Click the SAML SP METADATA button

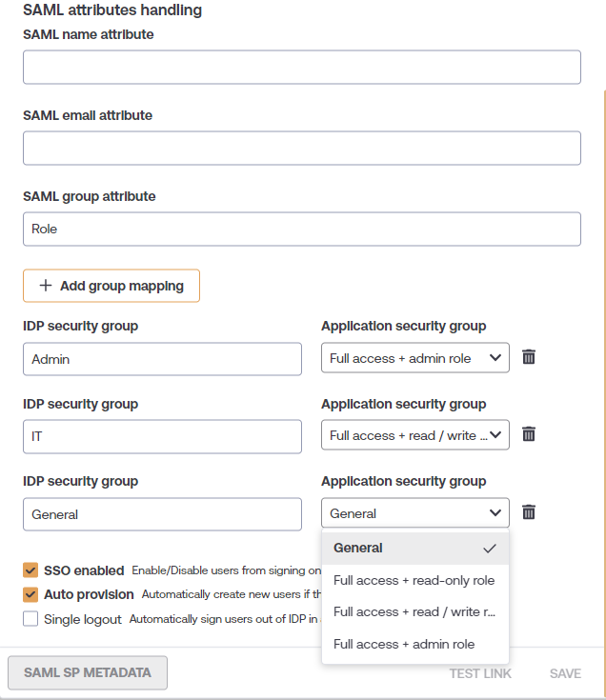(88, 672)
